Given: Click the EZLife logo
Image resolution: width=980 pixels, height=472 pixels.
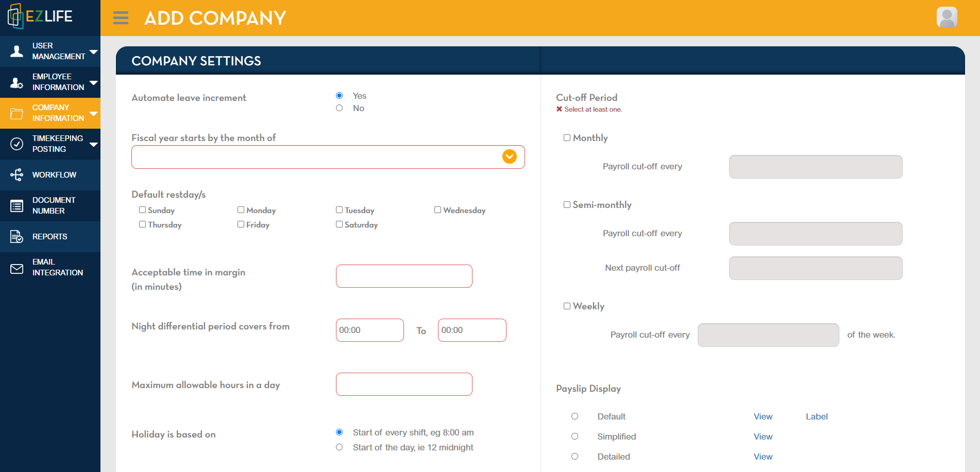Looking at the screenshot, I should point(40,16).
